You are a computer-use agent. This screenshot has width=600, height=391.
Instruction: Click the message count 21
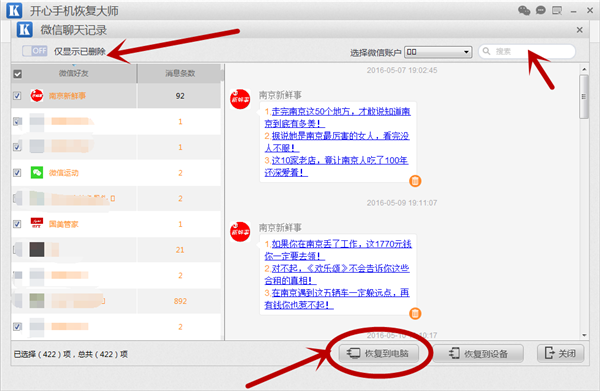point(180,250)
